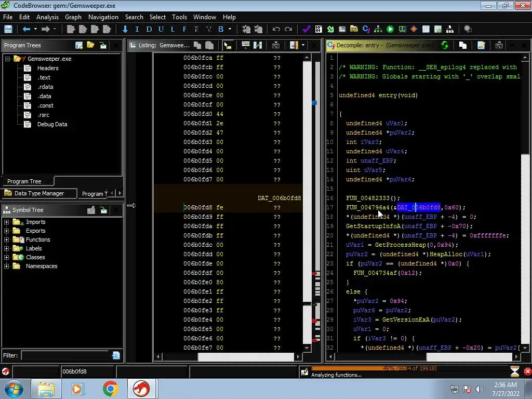Expand the Imports folder in Symbol Tree
The height and width of the screenshot is (399, 532).
(x=6, y=222)
